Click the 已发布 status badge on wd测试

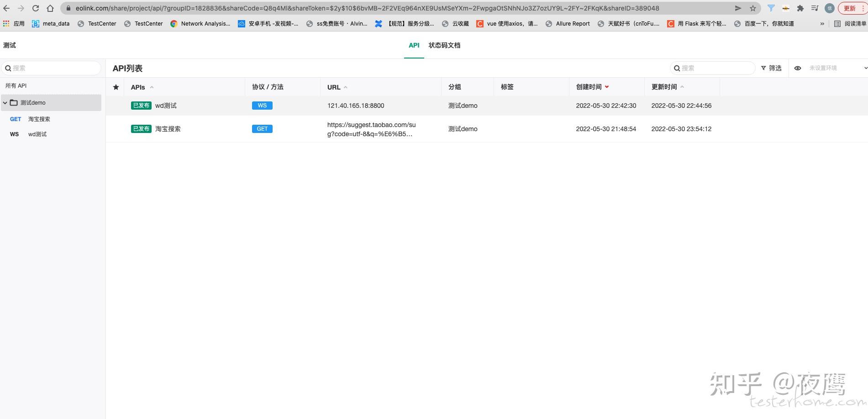[x=141, y=105]
